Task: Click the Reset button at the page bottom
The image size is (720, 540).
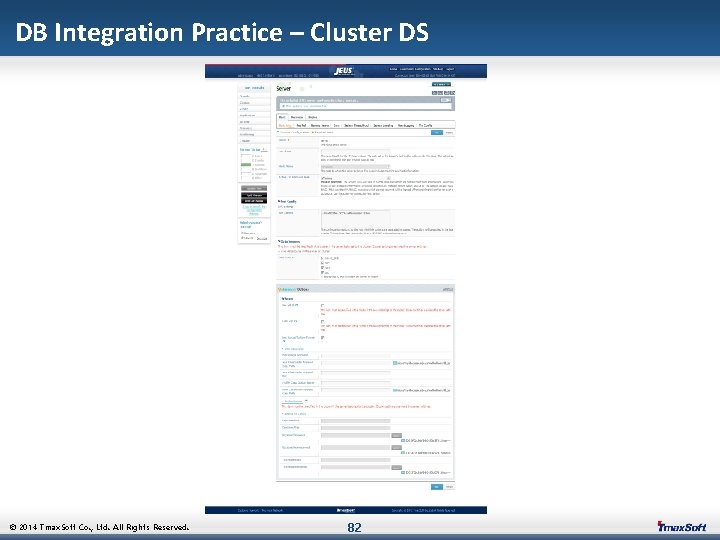Action: tap(450, 487)
